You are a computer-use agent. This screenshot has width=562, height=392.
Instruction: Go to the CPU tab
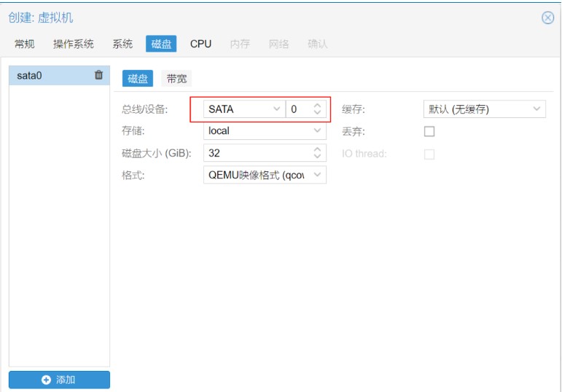tap(200, 44)
